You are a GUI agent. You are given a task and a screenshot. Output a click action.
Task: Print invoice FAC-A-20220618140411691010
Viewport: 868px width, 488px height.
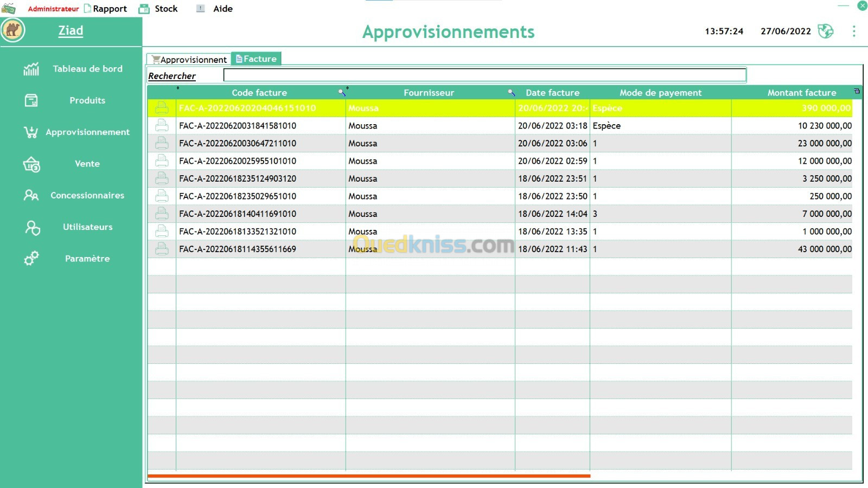pyautogui.click(x=162, y=214)
